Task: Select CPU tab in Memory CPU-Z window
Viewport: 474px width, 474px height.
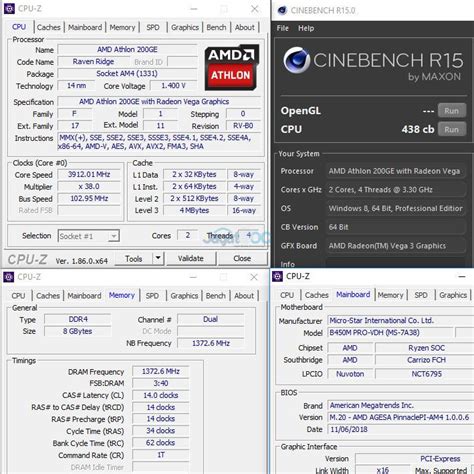Action: click(x=18, y=296)
